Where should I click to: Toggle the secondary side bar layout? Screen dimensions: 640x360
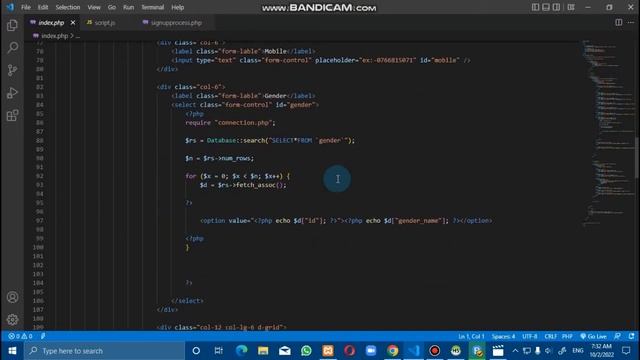[556, 7]
